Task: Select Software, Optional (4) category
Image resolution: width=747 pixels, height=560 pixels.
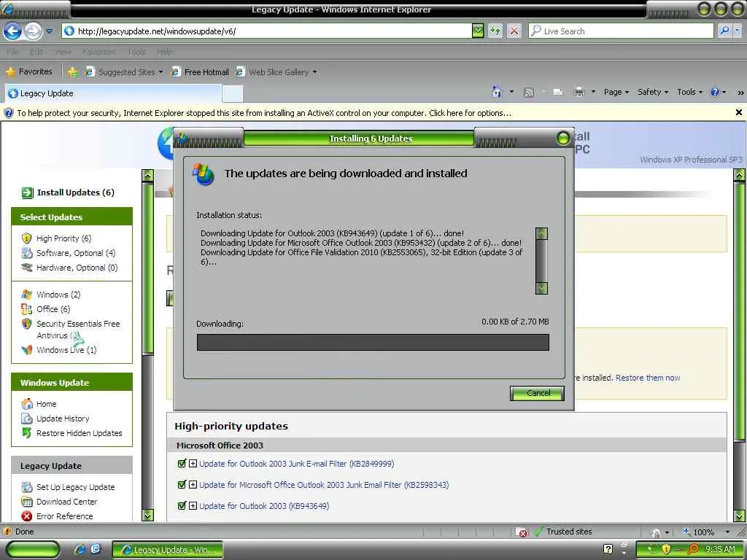Action: point(75,253)
